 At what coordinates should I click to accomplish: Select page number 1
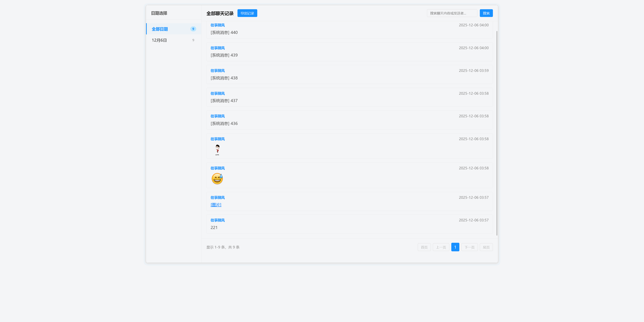[x=455, y=247]
